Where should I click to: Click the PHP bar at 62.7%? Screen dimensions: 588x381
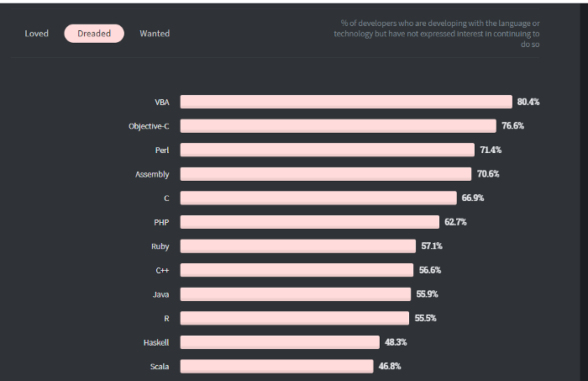pyautogui.click(x=310, y=222)
